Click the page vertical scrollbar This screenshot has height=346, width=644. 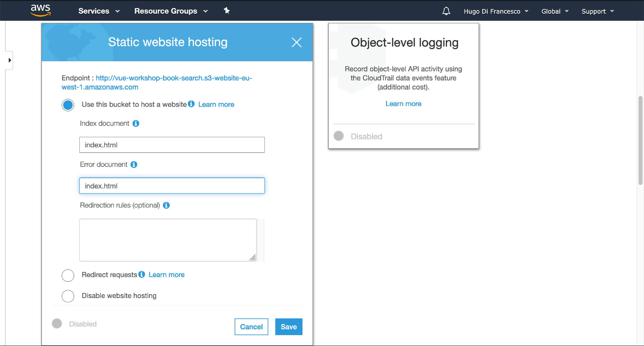click(640, 140)
